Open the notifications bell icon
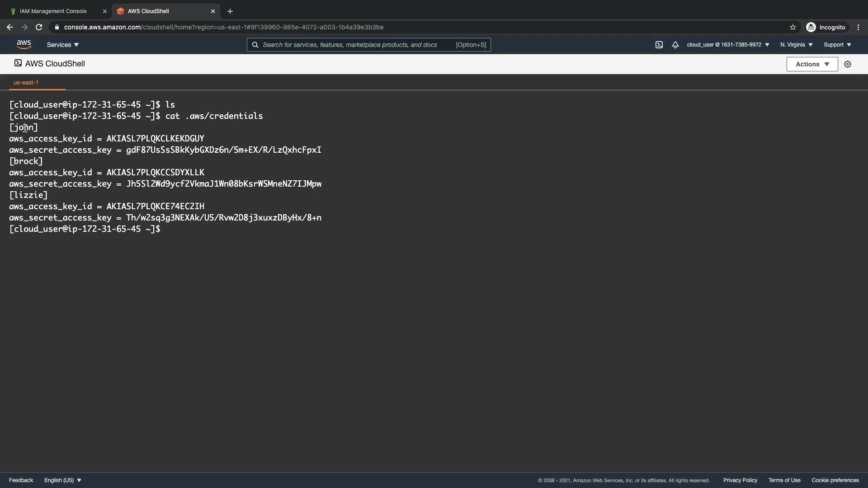The width and height of the screenshot is (868, 488). (x=675, y=45)
